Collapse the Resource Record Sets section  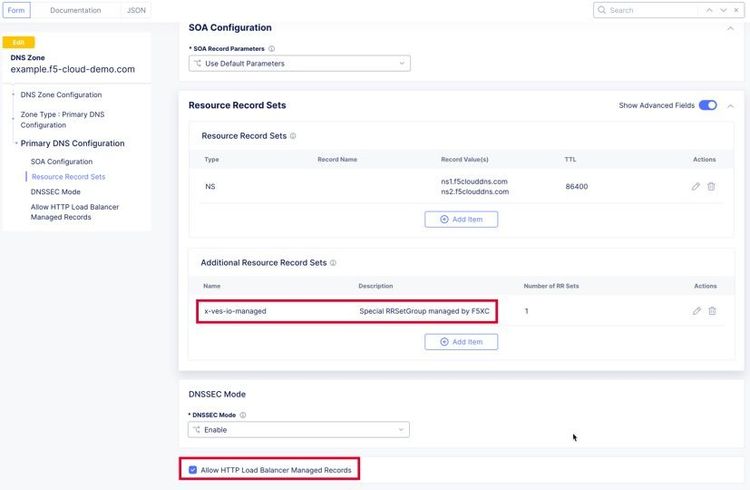730,105
